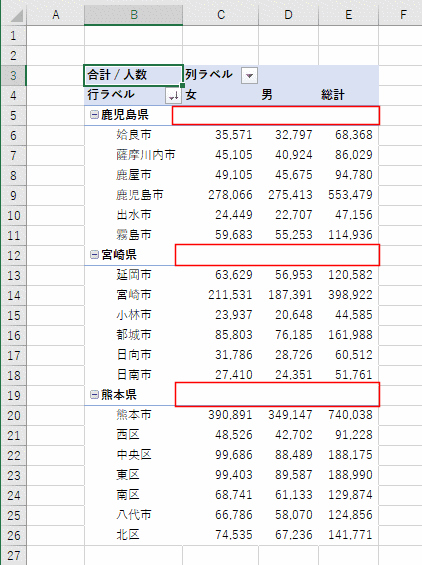Viewport: 422px width, 565px height.
Task: Open the 行ラベル sort filter dropdown
Action: pyautogui.click(x=174, y=95)
